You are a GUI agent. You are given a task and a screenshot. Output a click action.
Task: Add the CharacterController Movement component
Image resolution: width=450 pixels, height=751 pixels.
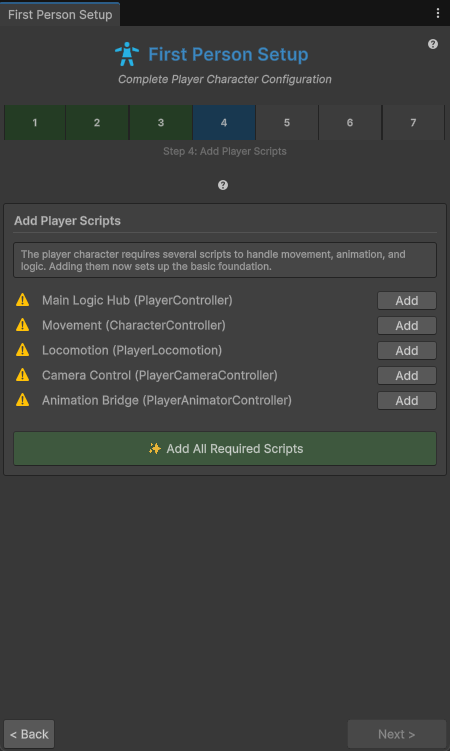pos(407,326)
